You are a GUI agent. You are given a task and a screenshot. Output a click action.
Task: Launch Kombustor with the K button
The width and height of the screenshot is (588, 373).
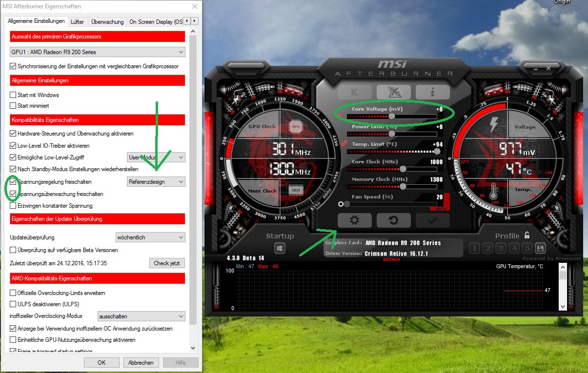click(354, 92)
